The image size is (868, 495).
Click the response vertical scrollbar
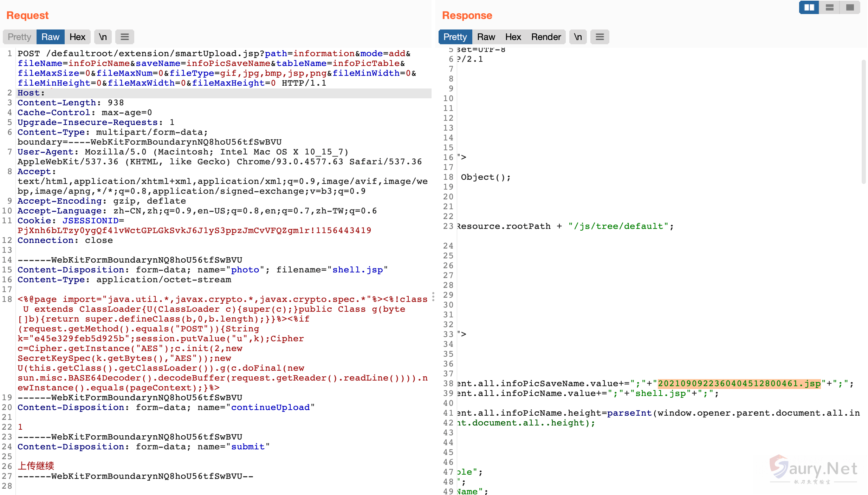click(863, 121)
